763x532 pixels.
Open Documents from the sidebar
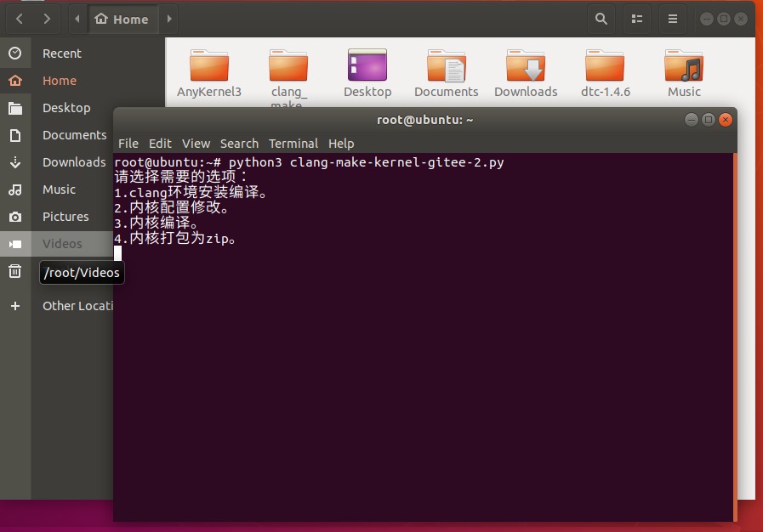(75, 135)
